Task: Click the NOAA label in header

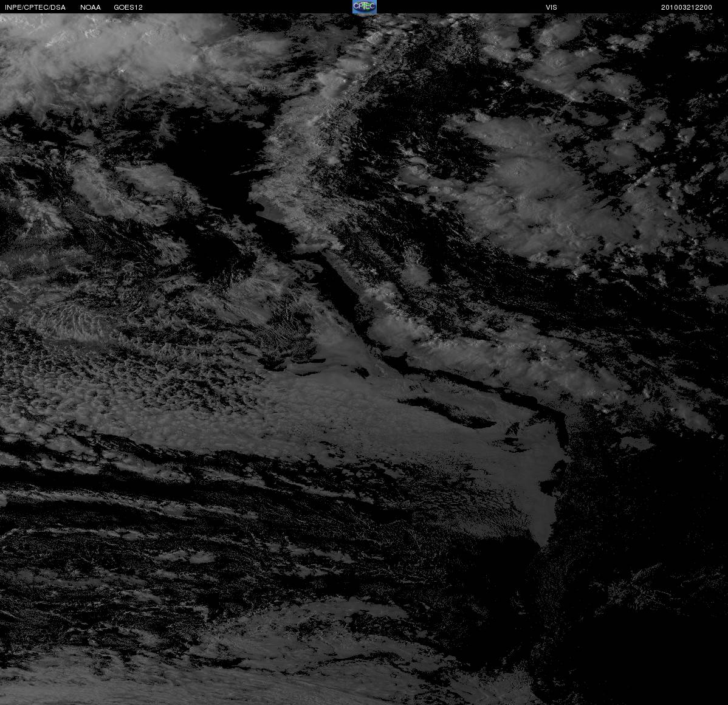Action: [x=91, y=7]
